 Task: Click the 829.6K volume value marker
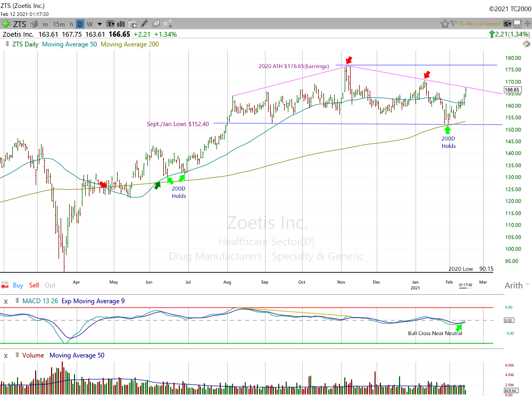(x=510, y=390)
